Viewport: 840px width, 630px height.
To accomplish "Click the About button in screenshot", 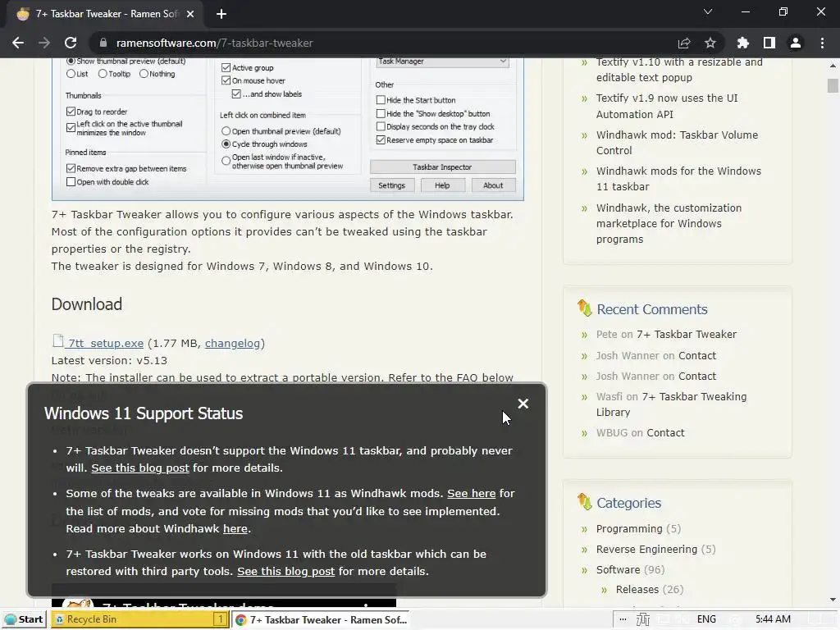I will click(x=493, y=185).
